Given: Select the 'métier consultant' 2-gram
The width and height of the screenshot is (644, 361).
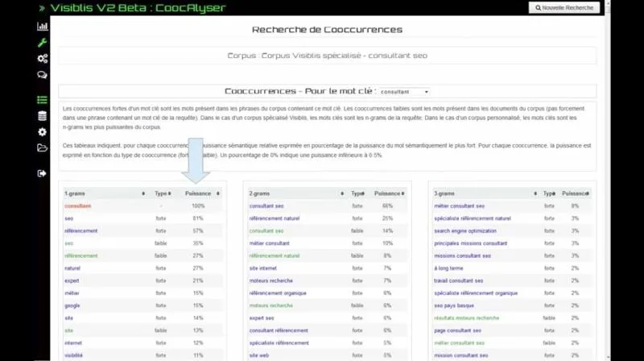Looking at the screenshot, I should (x=270, y=243).
